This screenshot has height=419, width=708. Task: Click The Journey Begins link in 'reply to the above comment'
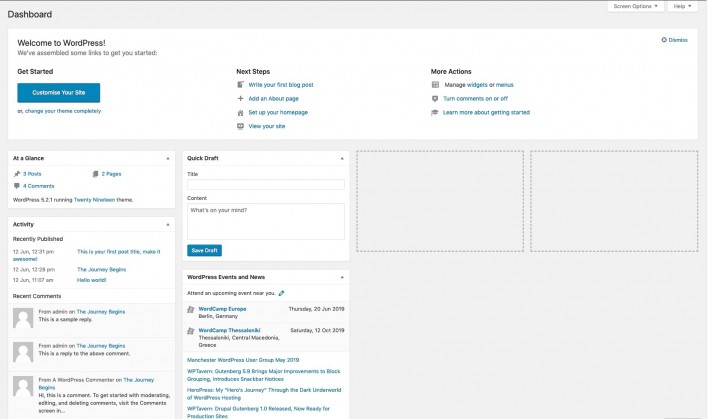101,346
